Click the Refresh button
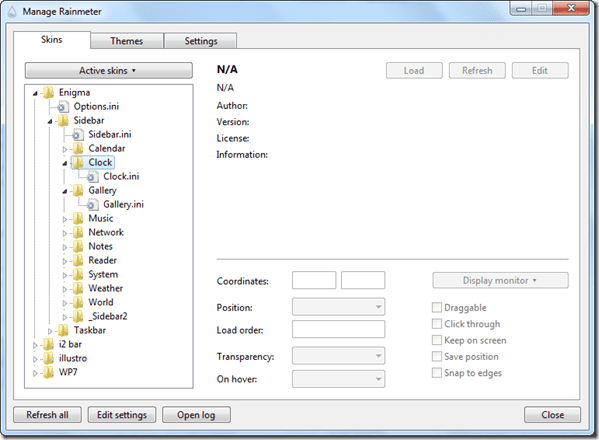 [x=477, y=71]
